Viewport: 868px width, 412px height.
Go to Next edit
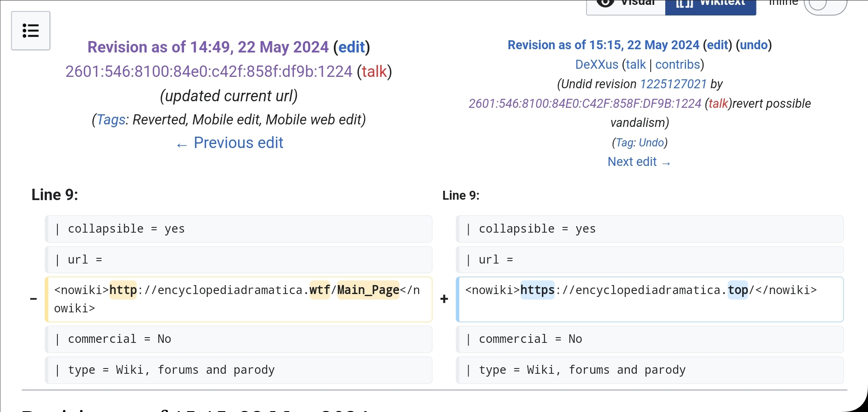click(x=639, y=162)
